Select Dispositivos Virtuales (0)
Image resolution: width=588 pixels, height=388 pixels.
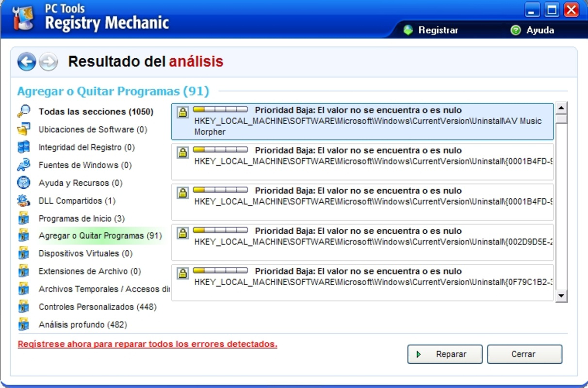pos(85,253)
